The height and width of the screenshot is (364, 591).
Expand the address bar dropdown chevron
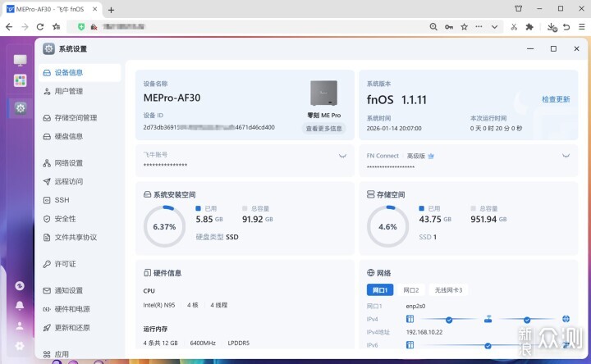pos(494,27)
